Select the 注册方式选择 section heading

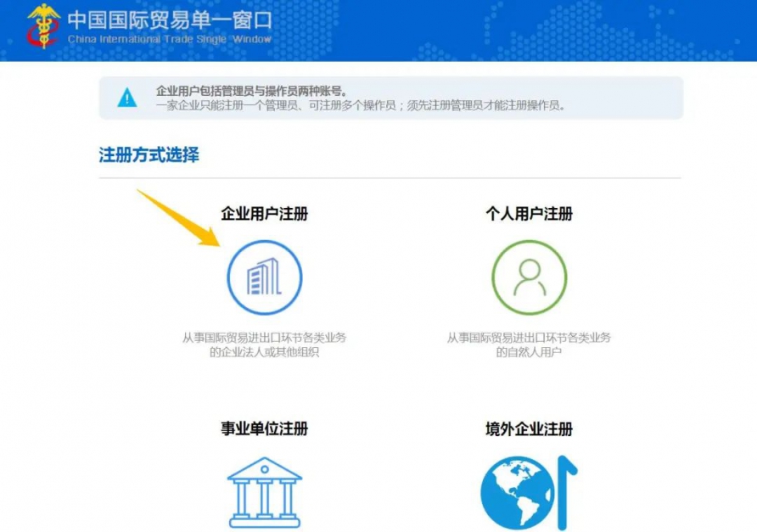coord(149,154)
